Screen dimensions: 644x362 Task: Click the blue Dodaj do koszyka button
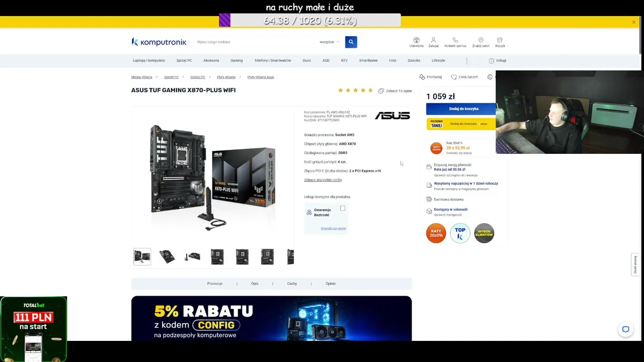[x=461, y=109]
